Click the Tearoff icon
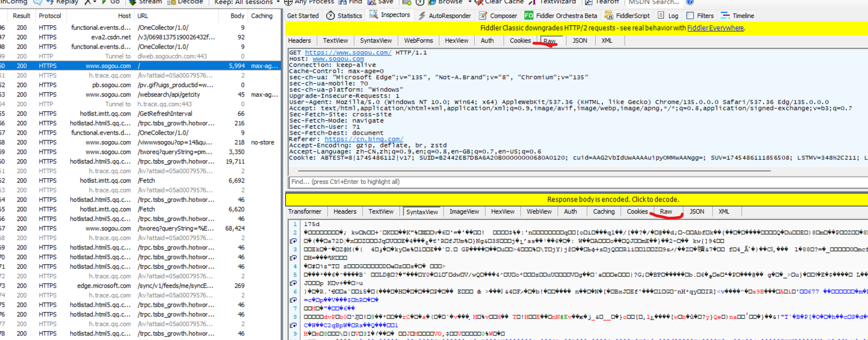 tap(589, 2)
